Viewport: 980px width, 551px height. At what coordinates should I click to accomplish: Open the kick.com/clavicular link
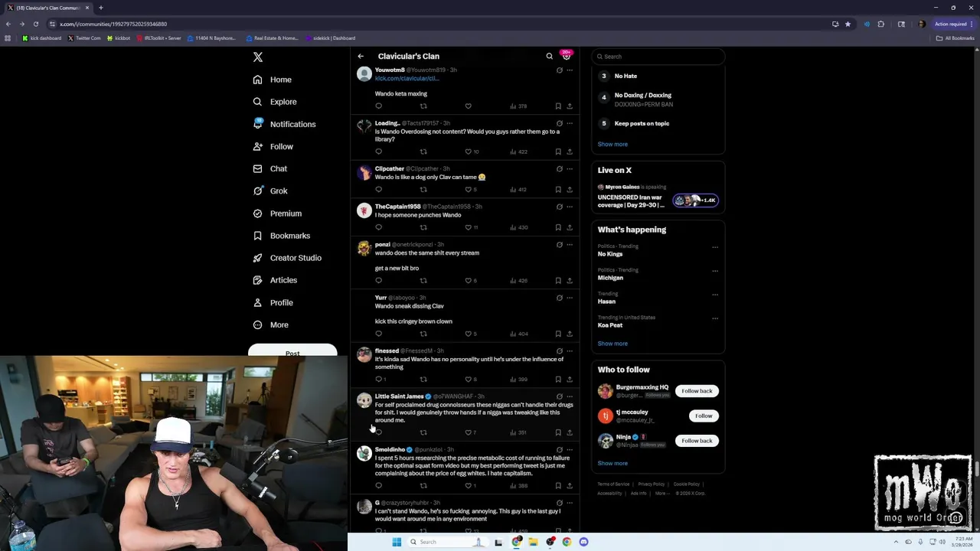click(x=407, y=78)
